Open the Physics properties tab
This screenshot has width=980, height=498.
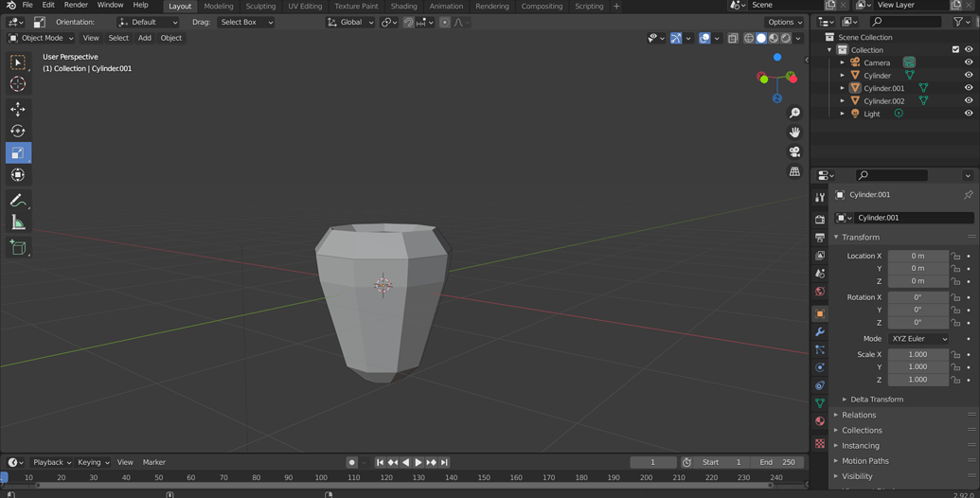click(x=820, y=367)
